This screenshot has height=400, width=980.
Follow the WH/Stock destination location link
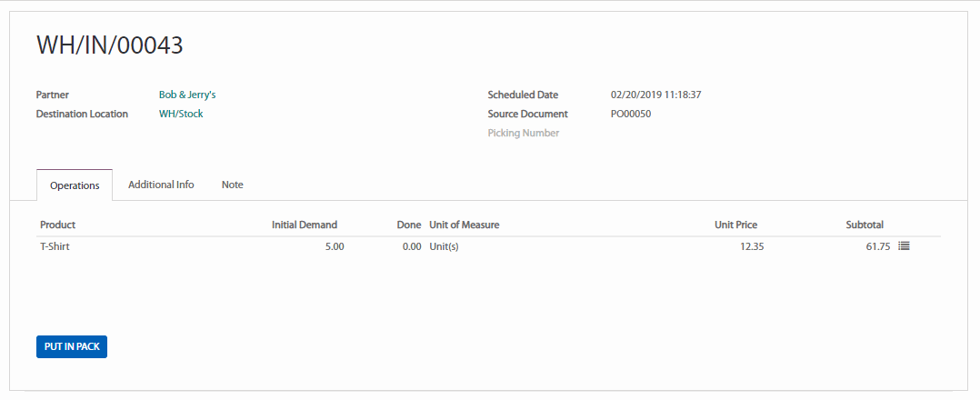coord(181,115)
